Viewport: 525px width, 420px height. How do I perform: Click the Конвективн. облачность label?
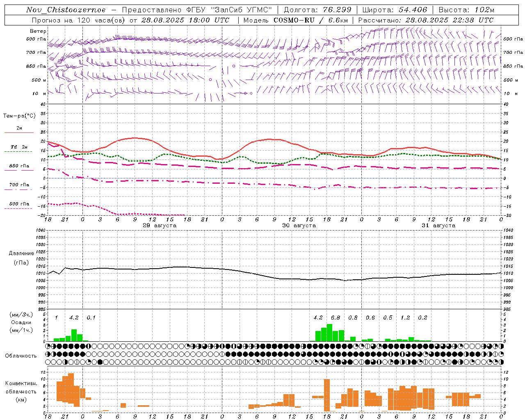coord(21,388)
